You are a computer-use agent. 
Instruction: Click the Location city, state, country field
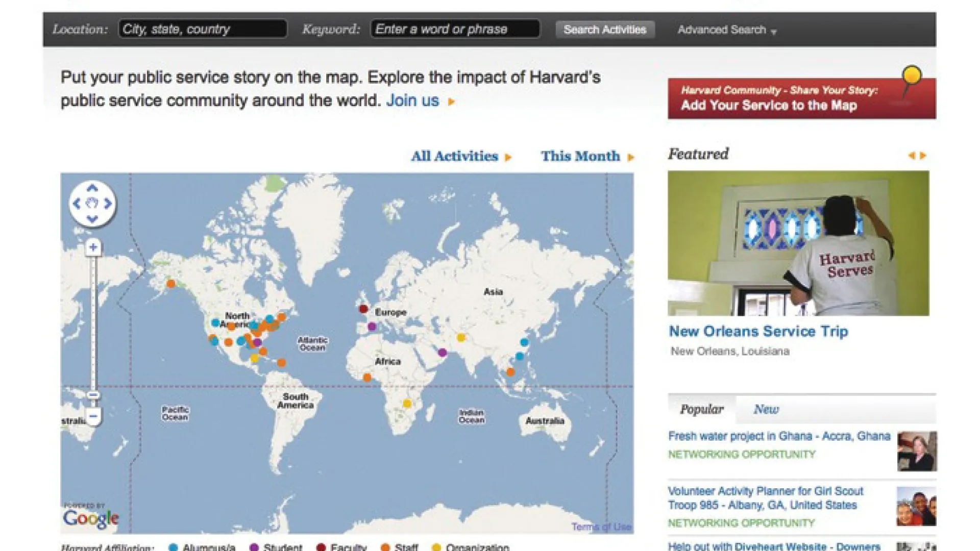coord(203,29)
